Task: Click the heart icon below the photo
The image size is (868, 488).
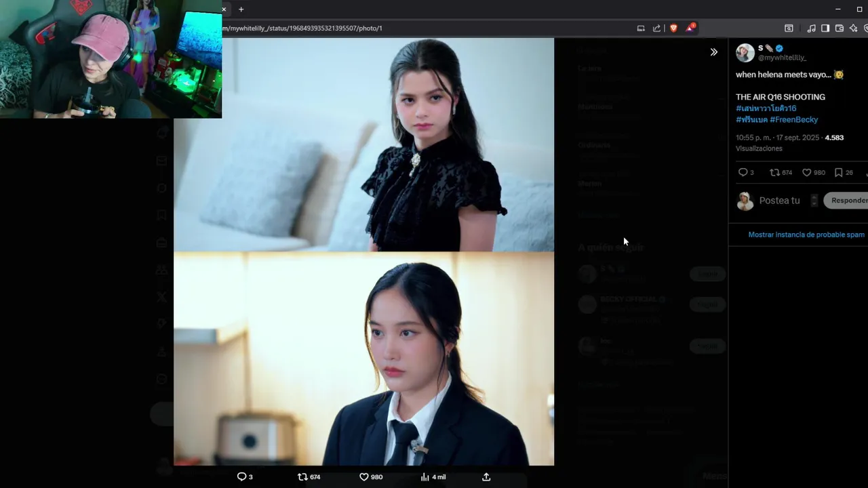Action: click(371, 477)
